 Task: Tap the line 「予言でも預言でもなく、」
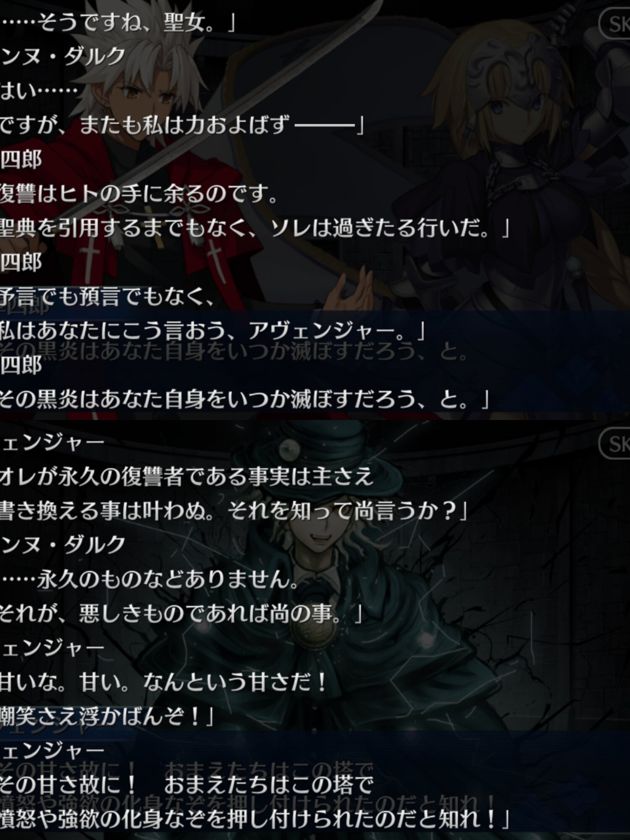[x=107, y=297]
